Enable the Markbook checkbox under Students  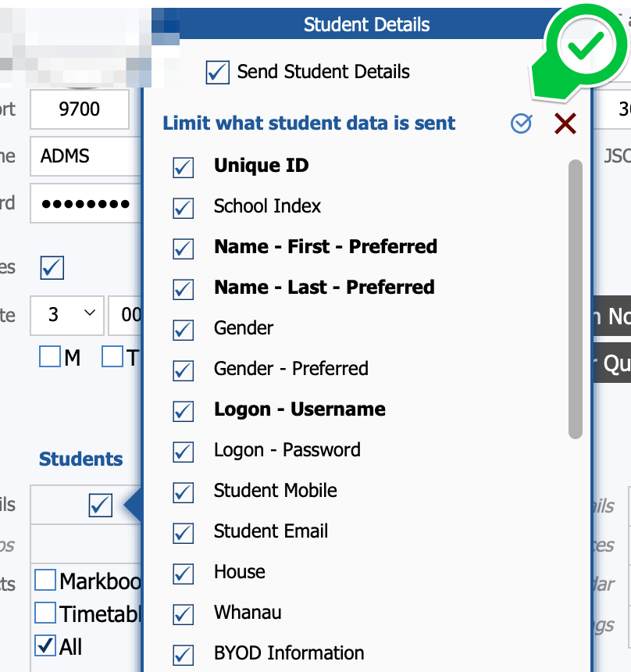[x=46, y=581]
